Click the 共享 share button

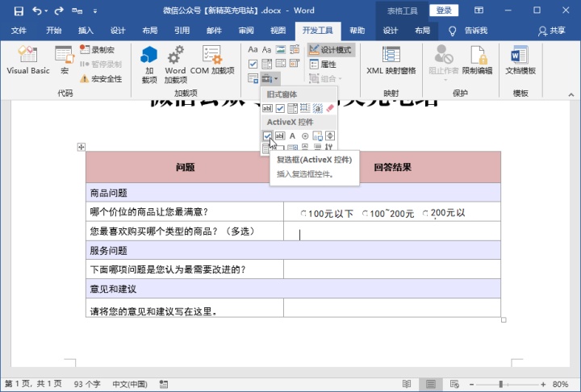552,31
